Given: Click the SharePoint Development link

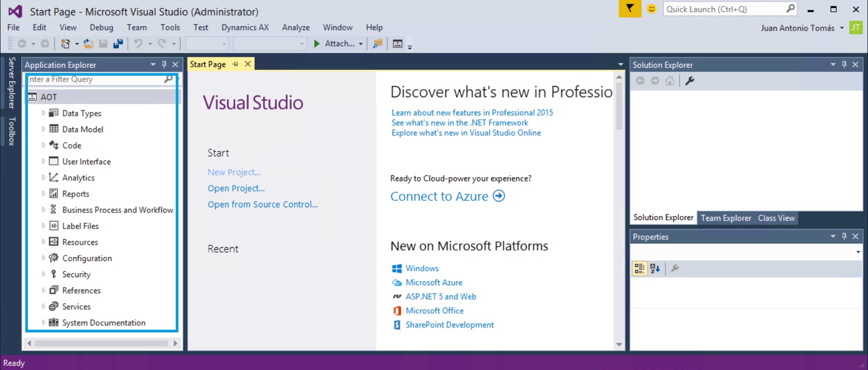Looking at the screenshot, I should click(449, 325).
